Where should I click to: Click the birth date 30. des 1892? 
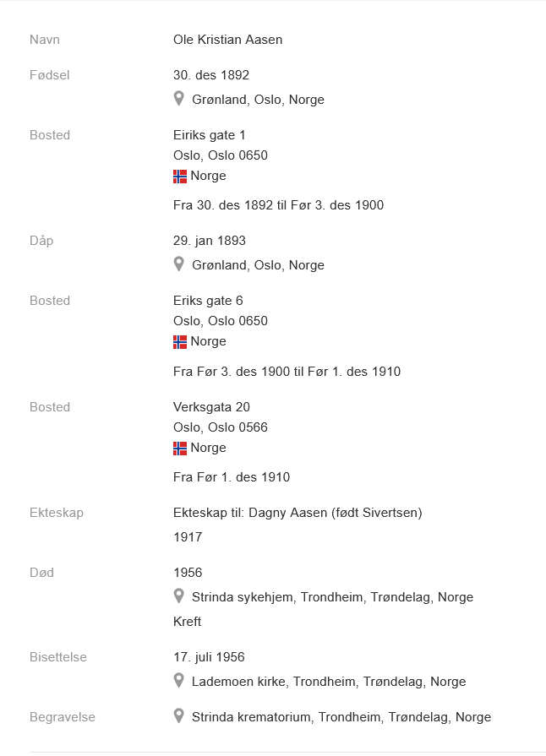pyautogui.click(x=211, y=75)
